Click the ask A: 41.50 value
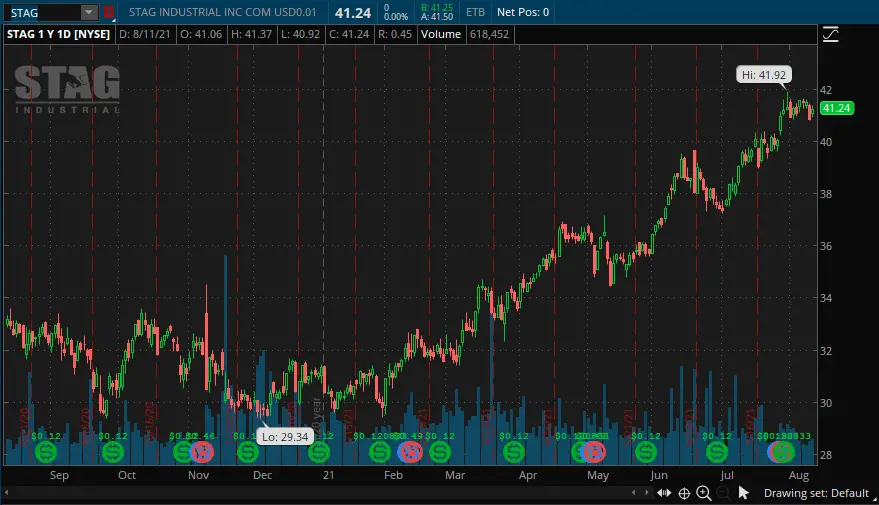 [437, 17]
